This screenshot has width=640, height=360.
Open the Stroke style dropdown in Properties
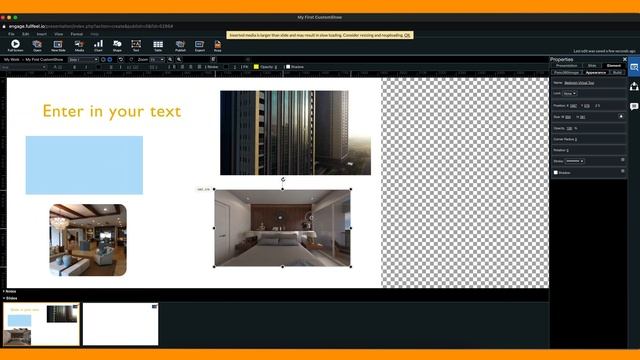[574, 161]
